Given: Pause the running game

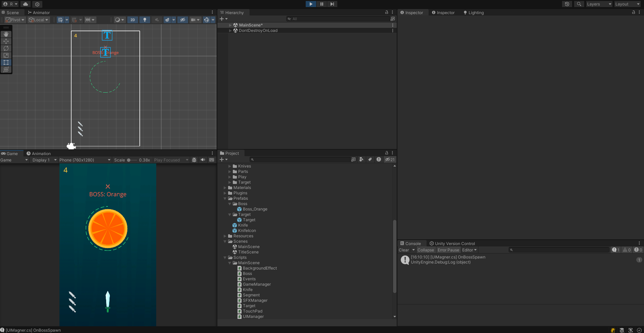Looking at the screenshot, I should pos(321,4).
